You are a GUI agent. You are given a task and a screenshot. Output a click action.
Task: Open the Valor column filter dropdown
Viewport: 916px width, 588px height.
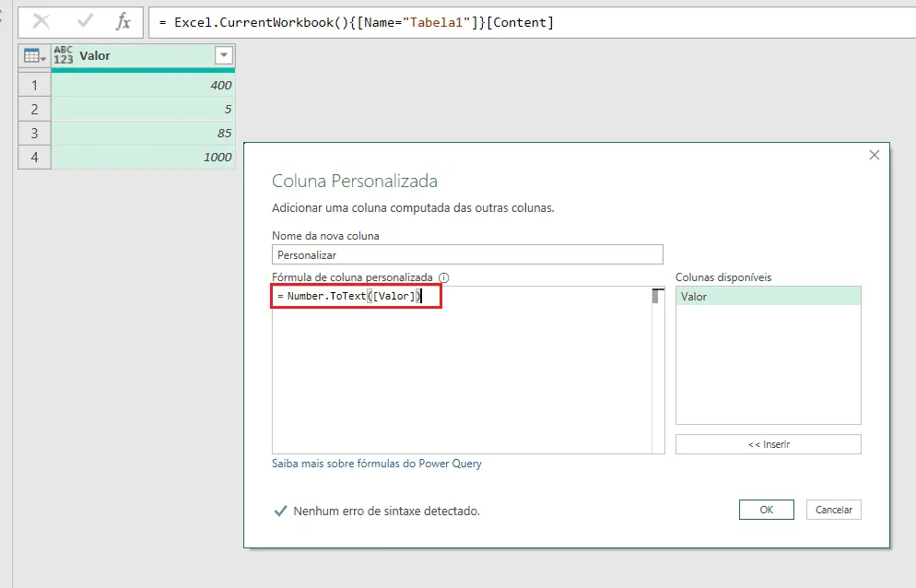(224, 55)
